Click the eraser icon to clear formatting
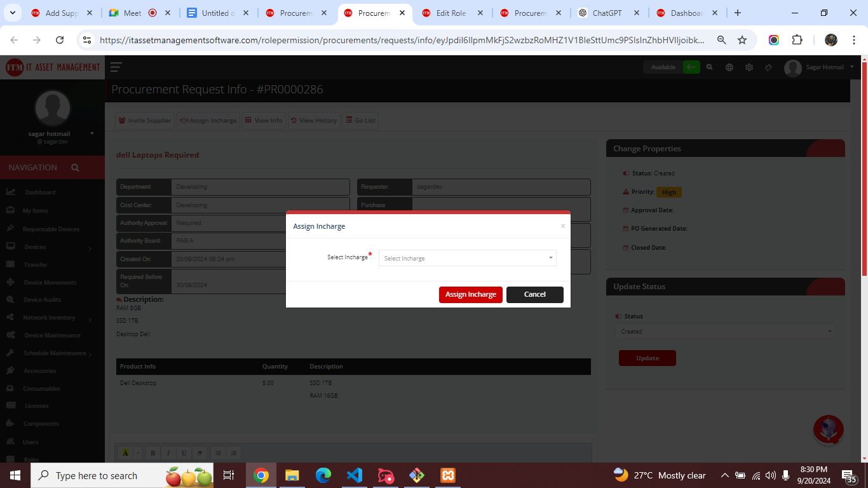Image resolution: width=868 pixels, height=488 pixels. point(200,452)
